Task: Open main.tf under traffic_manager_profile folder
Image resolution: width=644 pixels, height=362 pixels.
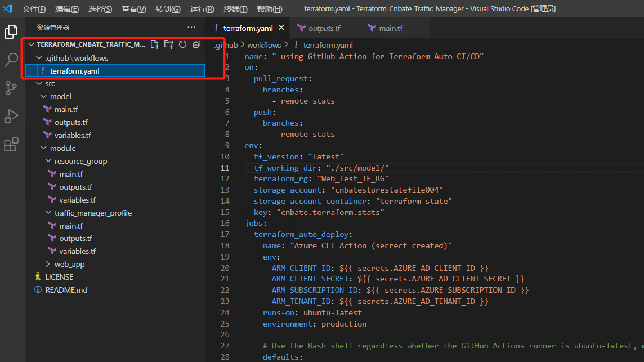Action: pyautogui.click(x=71, y=226)
